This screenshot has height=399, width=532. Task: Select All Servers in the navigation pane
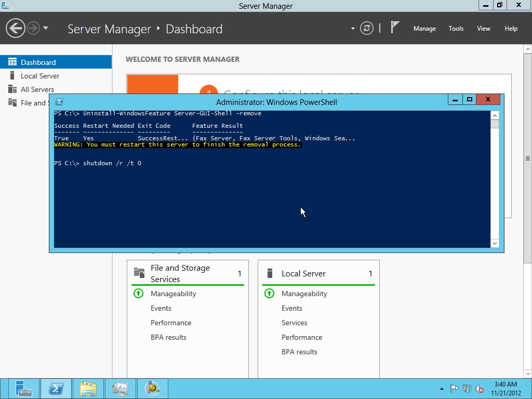[36, 89]
